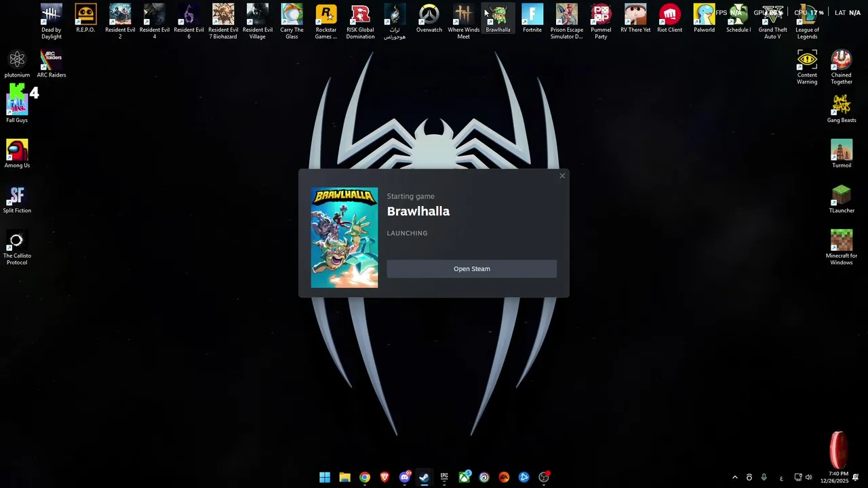Select the RISK Global Domination icon
Image resolution: width=868 pixels, height=488 pixels.
click(360, 22)
